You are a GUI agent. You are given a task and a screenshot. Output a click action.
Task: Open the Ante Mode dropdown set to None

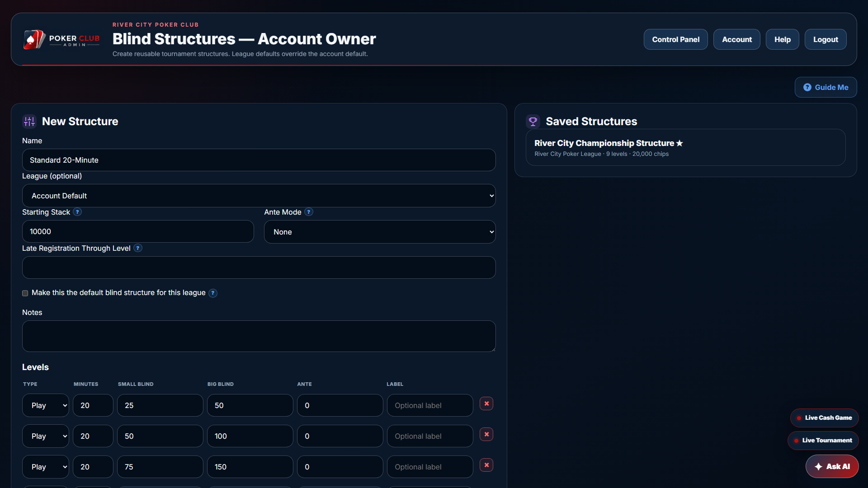[380, 232]
